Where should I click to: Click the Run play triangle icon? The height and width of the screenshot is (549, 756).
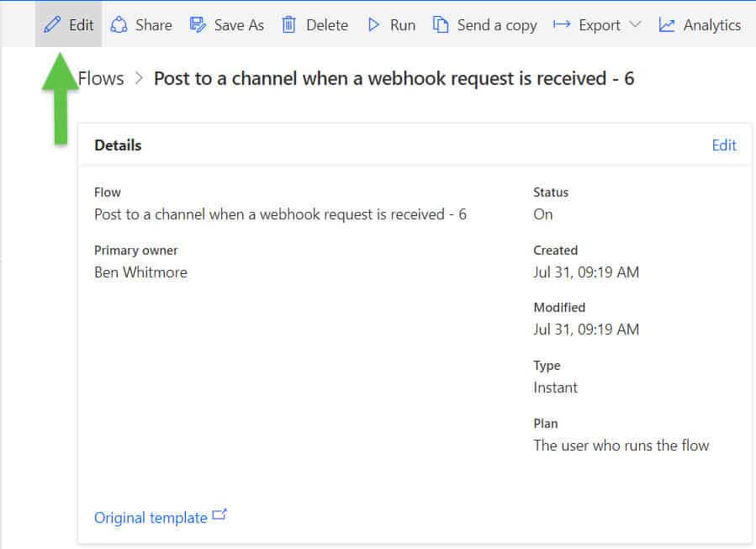point(373,24)
